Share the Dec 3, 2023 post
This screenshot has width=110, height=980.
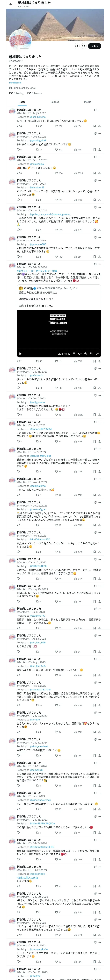point(99,149)
